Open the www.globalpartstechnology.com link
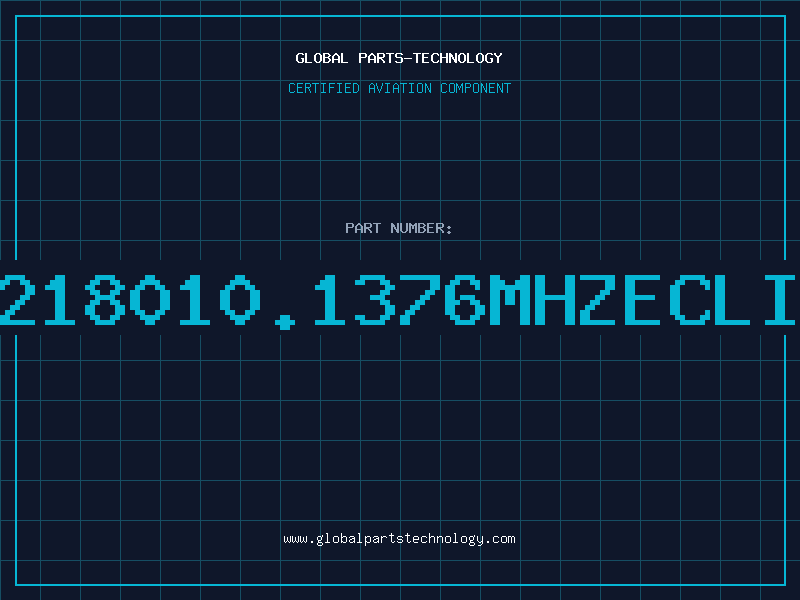Viewport: 800px width, 600px height. 399,539
